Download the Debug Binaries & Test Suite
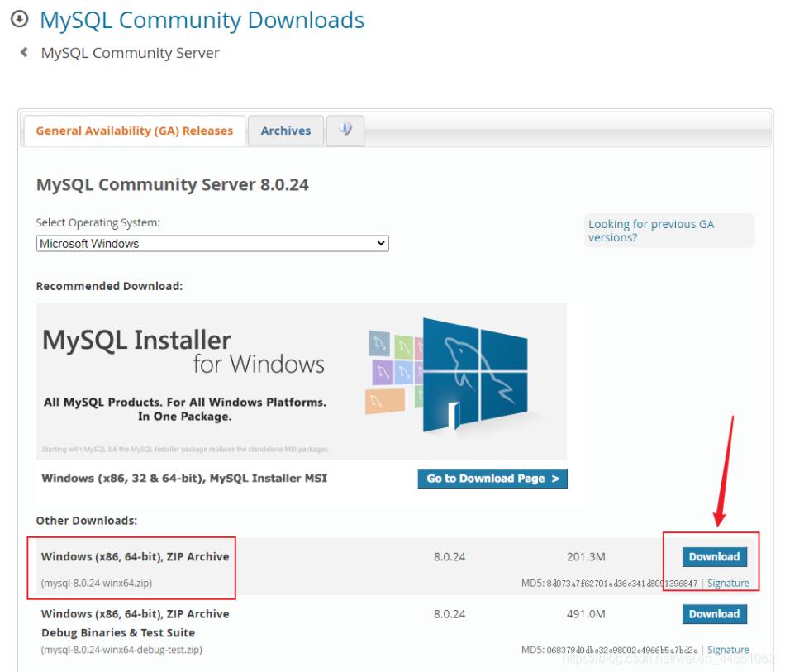Viewport: 785px width, 672px height. click(713, 614)
